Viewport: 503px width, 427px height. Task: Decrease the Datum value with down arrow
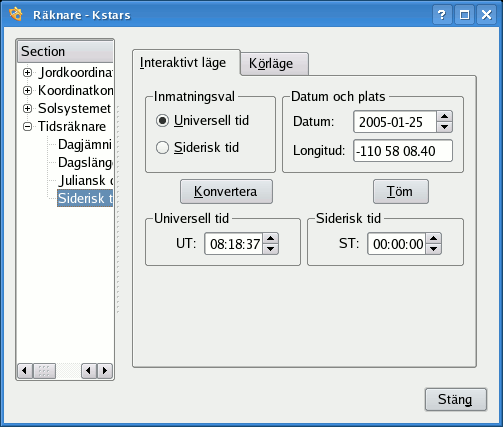coord(444,127)
